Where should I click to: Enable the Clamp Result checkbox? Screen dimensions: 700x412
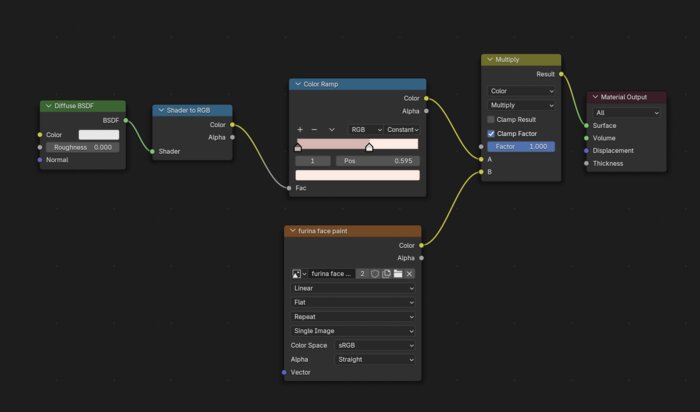point(491,120)
